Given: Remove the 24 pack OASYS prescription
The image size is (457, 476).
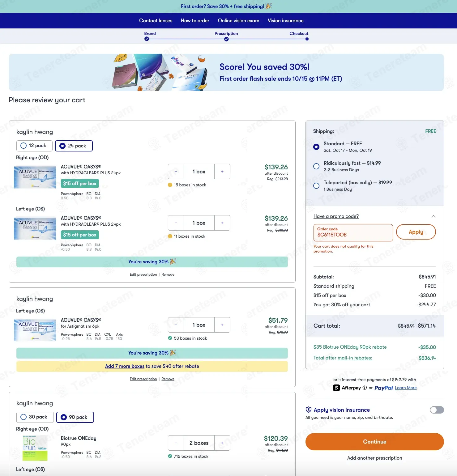Looking at the screenshot, I should pos(168,274).
